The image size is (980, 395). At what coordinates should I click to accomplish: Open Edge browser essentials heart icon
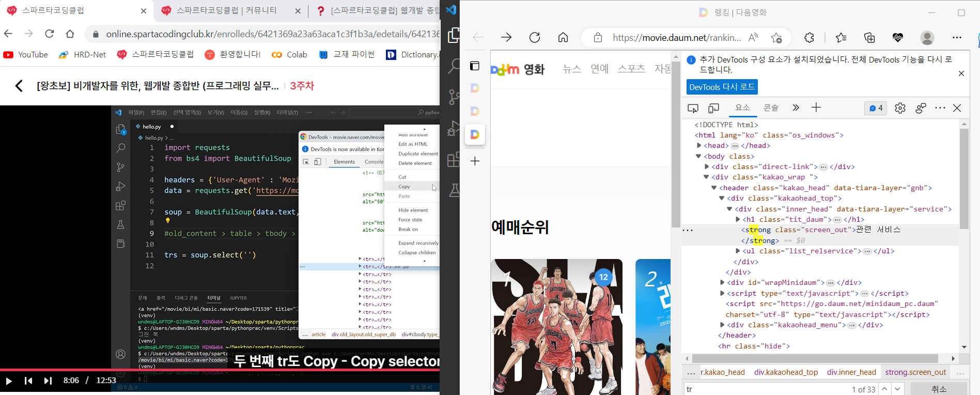pos(898,37)
